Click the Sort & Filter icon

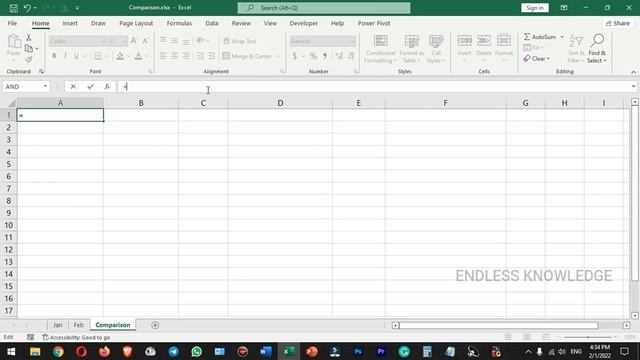click(x=576, y=41)
